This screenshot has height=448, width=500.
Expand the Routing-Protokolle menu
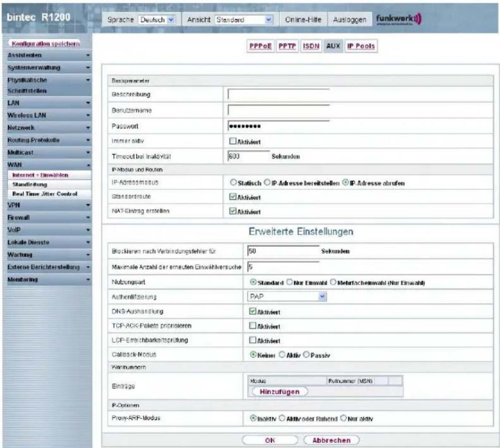[47, 140]
